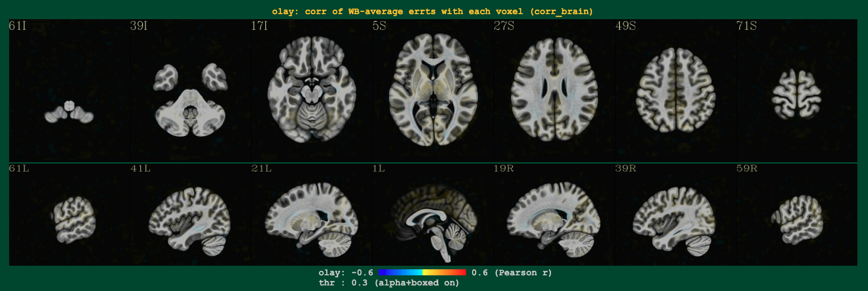Screen dimensions: 868x291
Task: Click the '19R' slice label
Action: click(504, 168)
